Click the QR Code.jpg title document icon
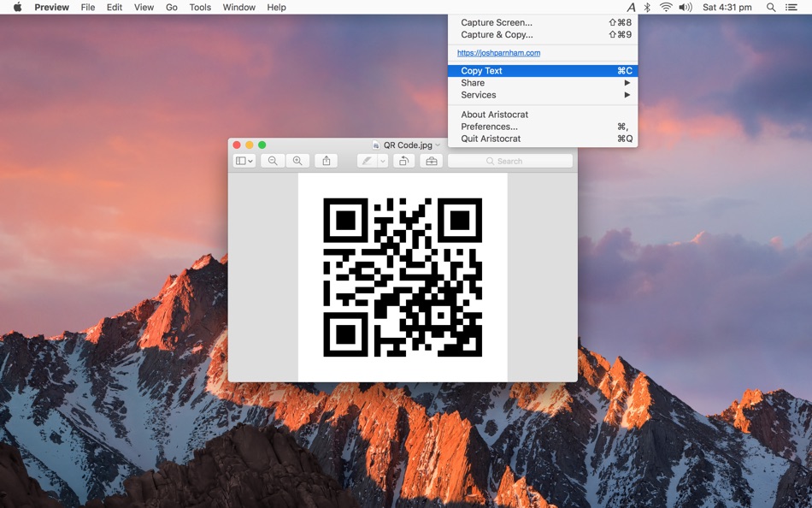This screenshot has width=812, height=508. click(x=376, y=145)
